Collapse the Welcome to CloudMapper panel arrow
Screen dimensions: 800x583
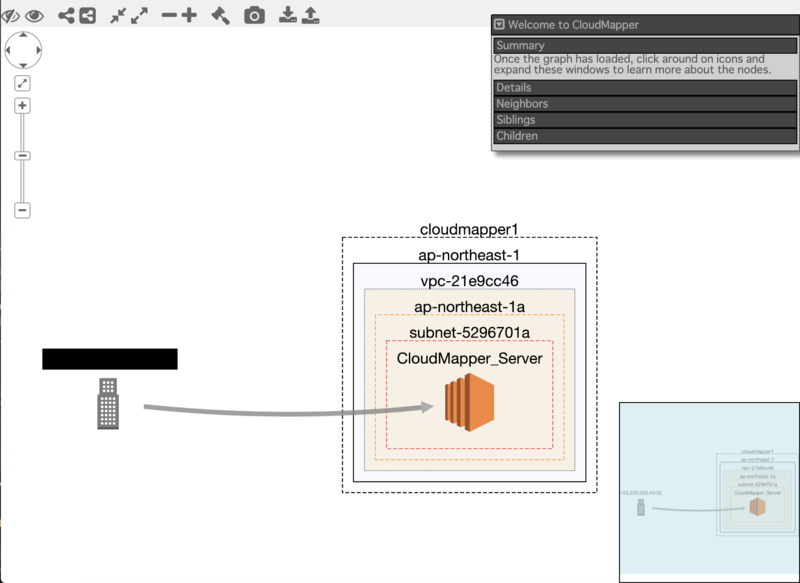tap(499, 24)
